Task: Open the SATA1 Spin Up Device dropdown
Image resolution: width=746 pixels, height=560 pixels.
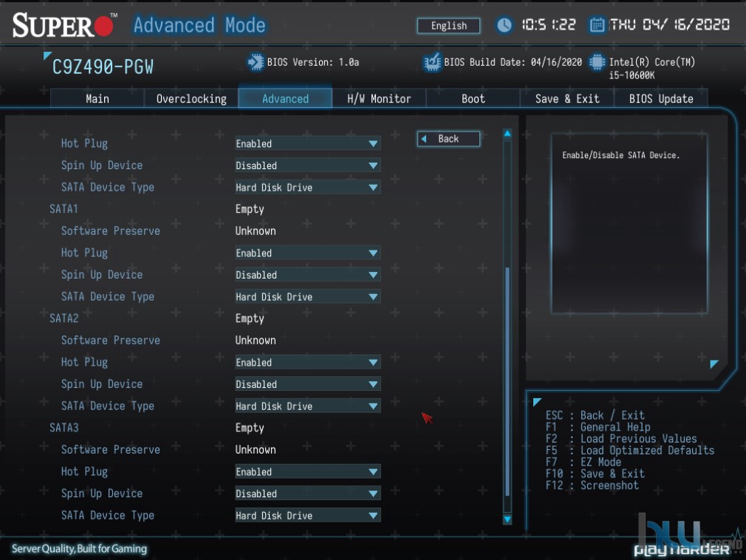Action: [308, 275]
